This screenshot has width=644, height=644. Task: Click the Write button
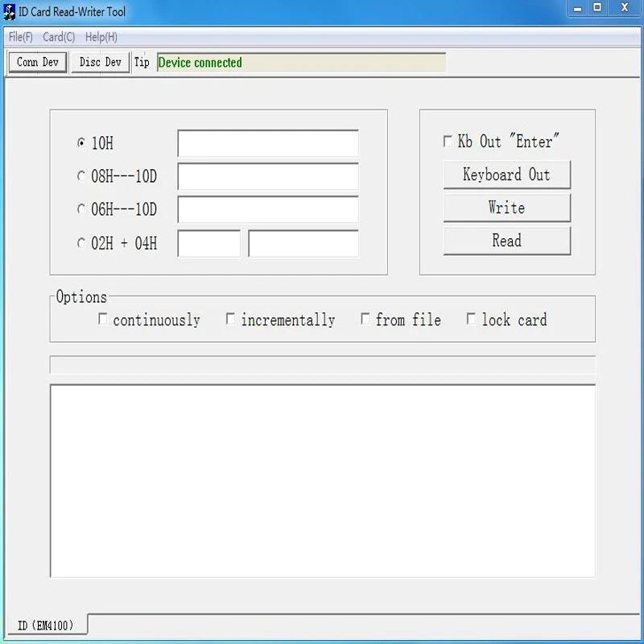click(507, 208)
